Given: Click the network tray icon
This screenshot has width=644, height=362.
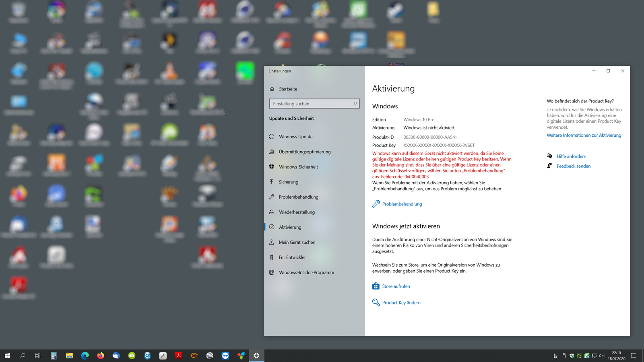Looking at the screenshot, I should 594,356.
